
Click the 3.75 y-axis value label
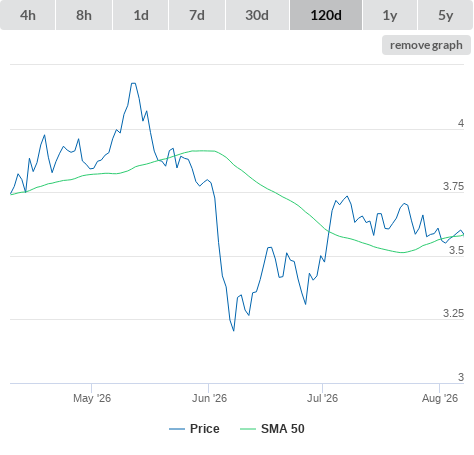point(453,186)
